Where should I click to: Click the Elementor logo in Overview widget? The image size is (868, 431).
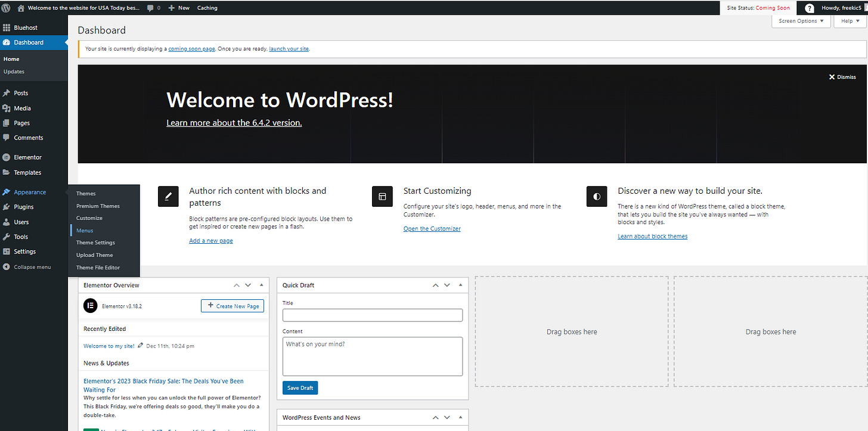coord(91,306)
